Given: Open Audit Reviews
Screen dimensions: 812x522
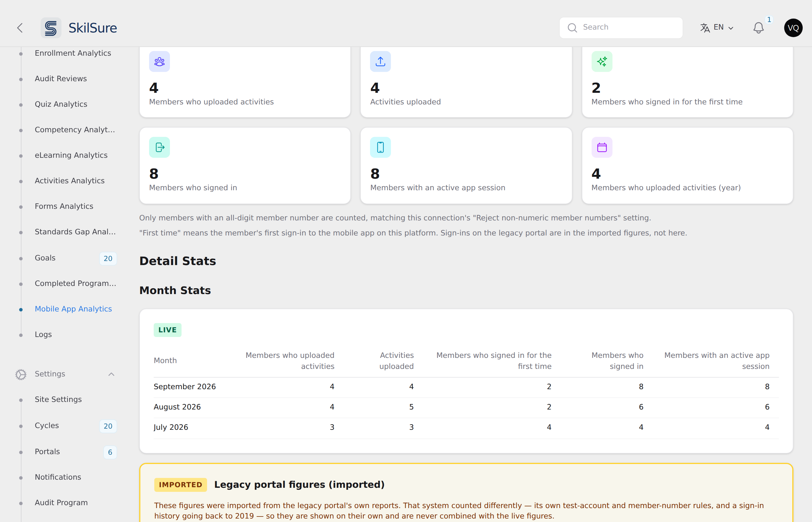Looking at the screenshot, I should tap(61, 79).
